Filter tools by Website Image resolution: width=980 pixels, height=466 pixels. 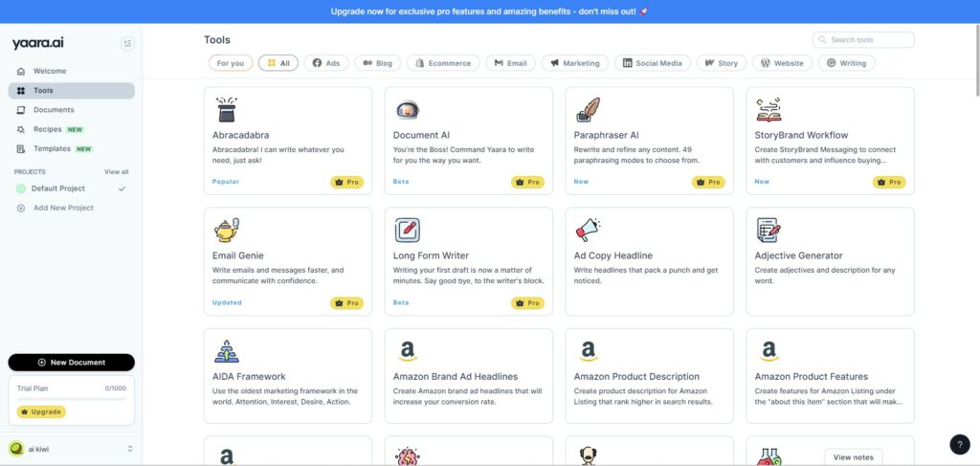(x=782, y=63)
